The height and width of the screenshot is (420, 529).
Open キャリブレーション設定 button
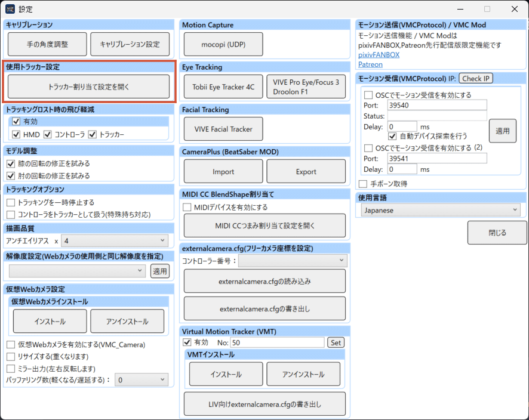[x=130, y=44]
